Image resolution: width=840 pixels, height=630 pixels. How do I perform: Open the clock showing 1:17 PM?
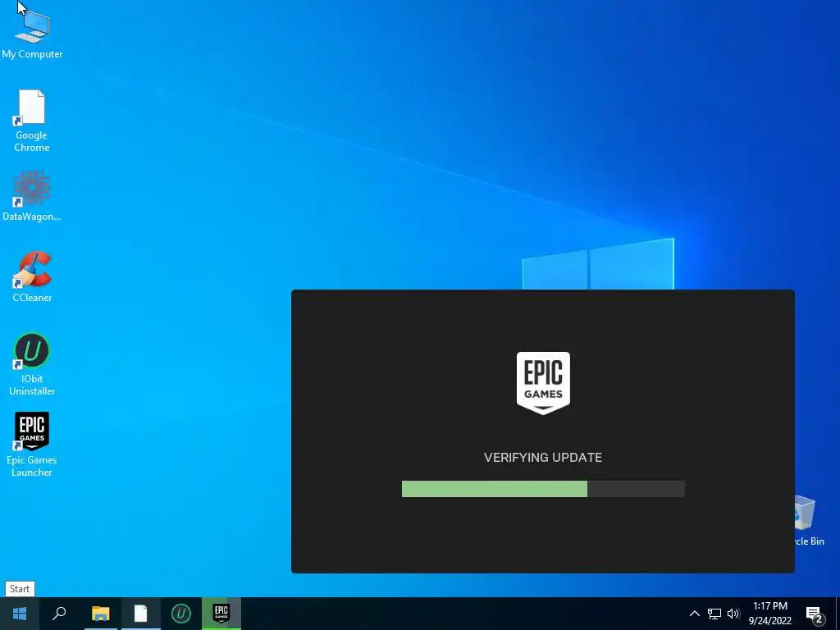769,614
